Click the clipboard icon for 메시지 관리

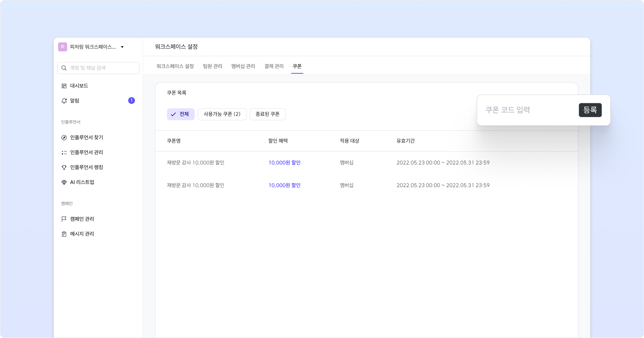click(64, 234)
